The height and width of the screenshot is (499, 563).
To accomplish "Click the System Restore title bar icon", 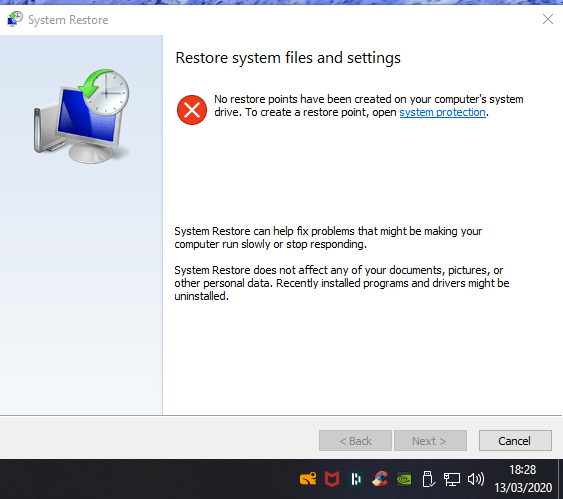I will (x=15, y=19).
